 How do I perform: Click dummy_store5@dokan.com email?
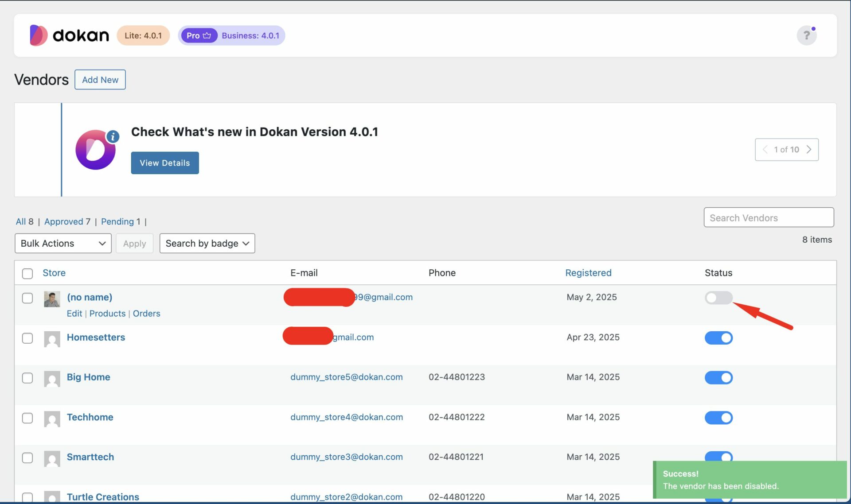click(347, 377)
